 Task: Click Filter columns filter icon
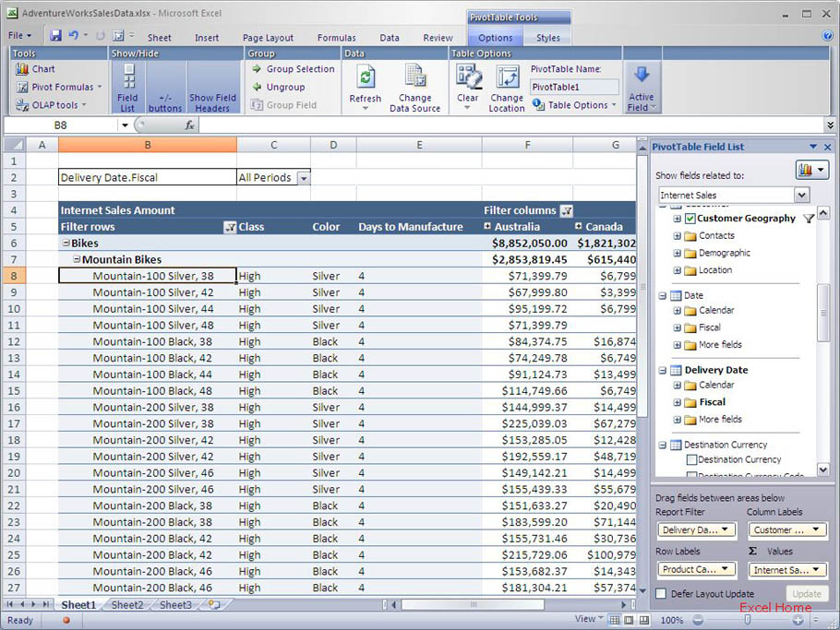click(566, 211)
